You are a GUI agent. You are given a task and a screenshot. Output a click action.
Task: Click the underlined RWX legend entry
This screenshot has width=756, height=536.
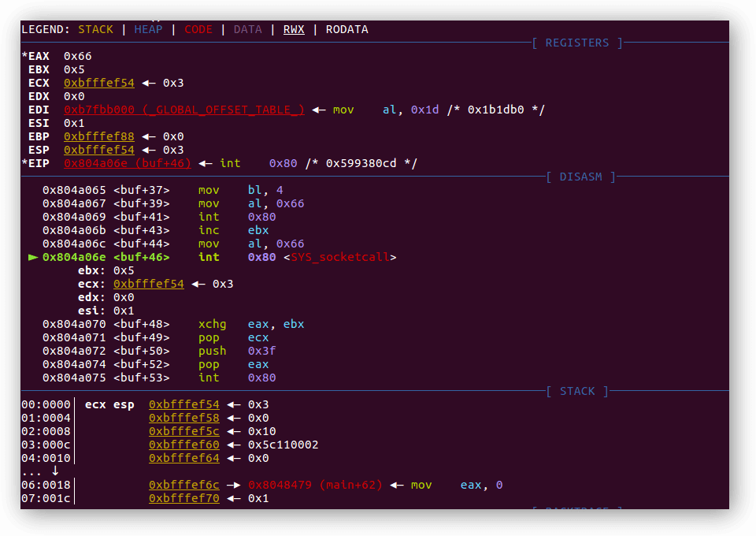click(x=295, y=29)
